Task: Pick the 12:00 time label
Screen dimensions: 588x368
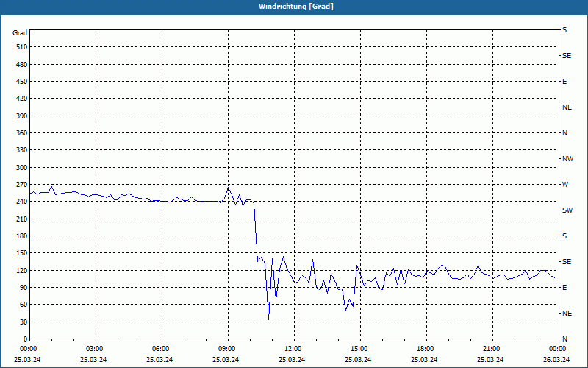Action: click(x=293, y=349)
